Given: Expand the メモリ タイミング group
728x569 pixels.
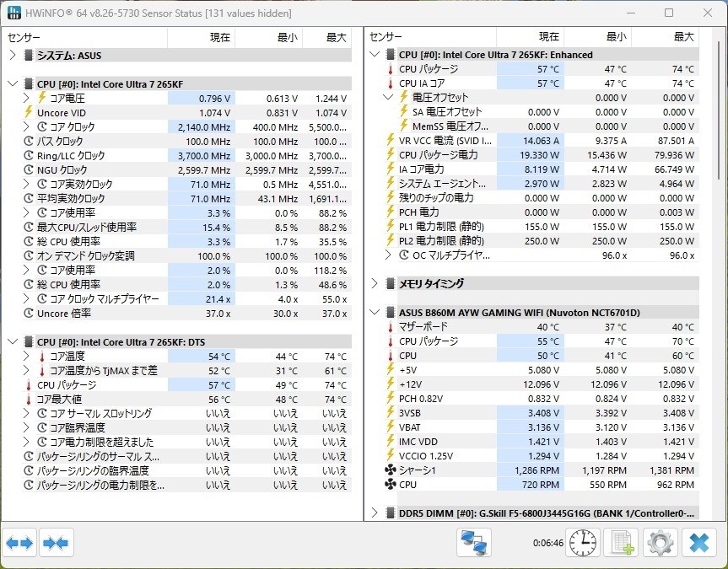Looking at the screenshot, I should click(x=375, y=283).
